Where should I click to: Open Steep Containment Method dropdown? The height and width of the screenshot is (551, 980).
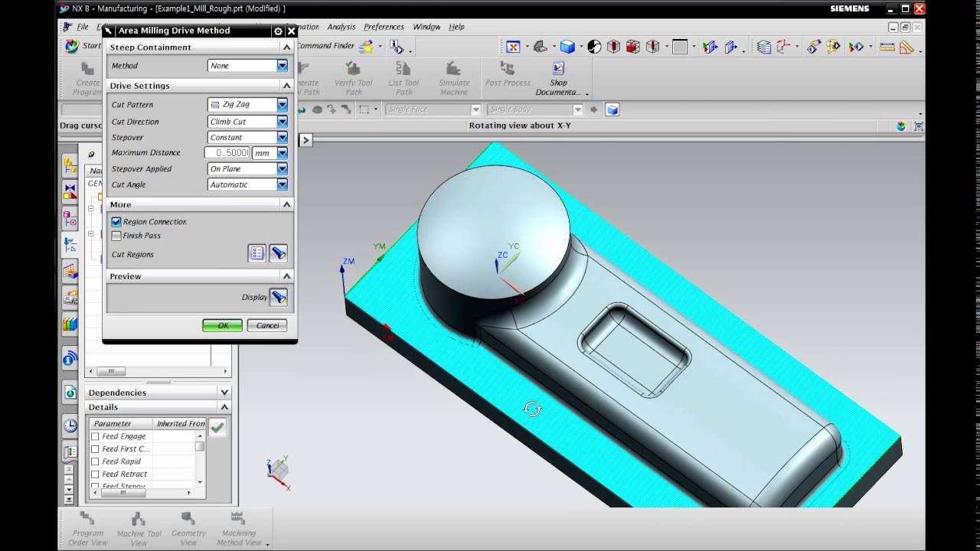[x=247, y=66]
